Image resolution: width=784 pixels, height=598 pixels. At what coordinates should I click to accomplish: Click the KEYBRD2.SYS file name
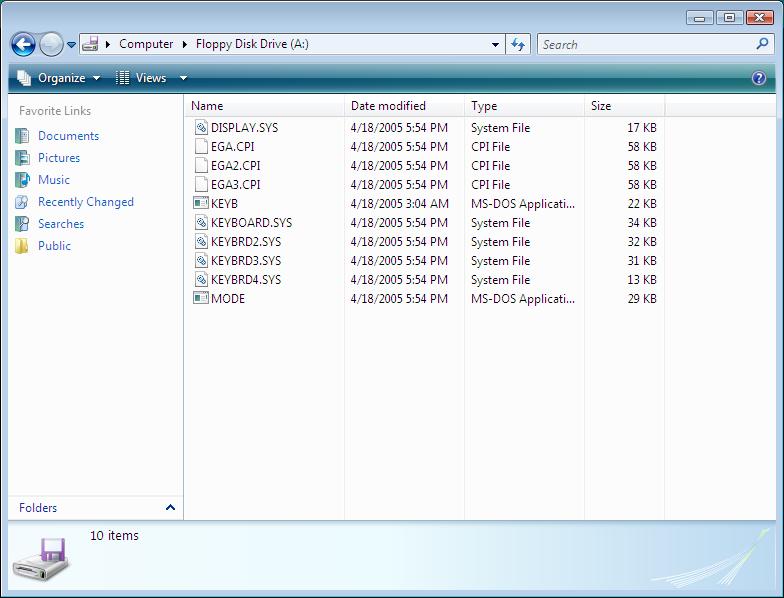(x=246, y=242)
